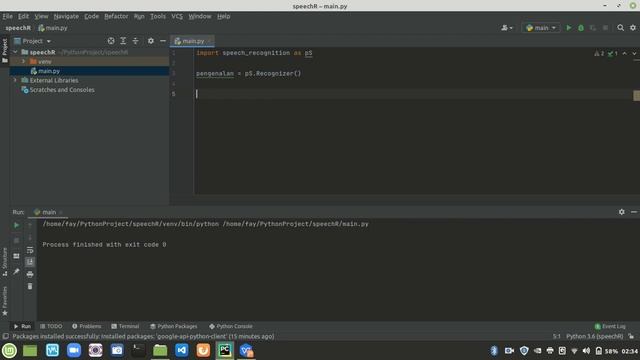Select Scratches and Consoles entry
The height and width of the screenshot is (360, 640).
coord(62,90)
